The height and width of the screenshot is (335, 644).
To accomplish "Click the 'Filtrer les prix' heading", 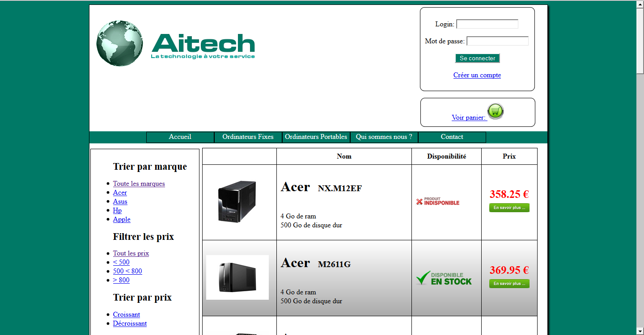I will 144,237.
